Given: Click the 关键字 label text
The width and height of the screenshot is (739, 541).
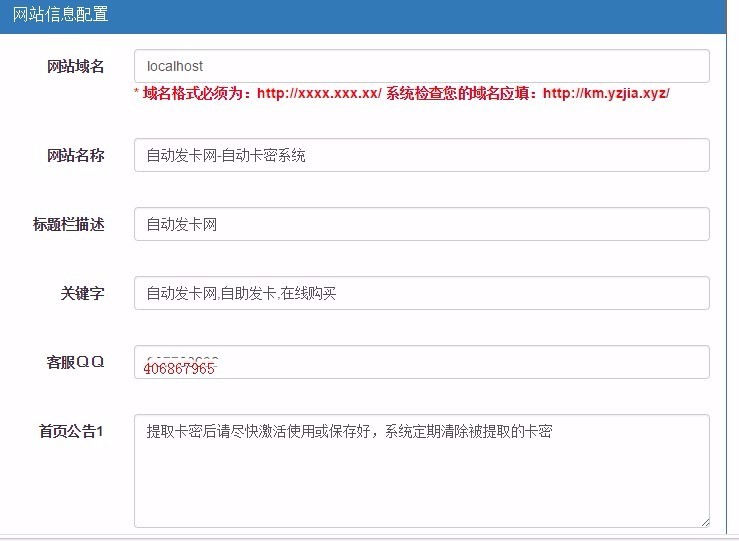Looking at the screenshot, I should point(82,294).
